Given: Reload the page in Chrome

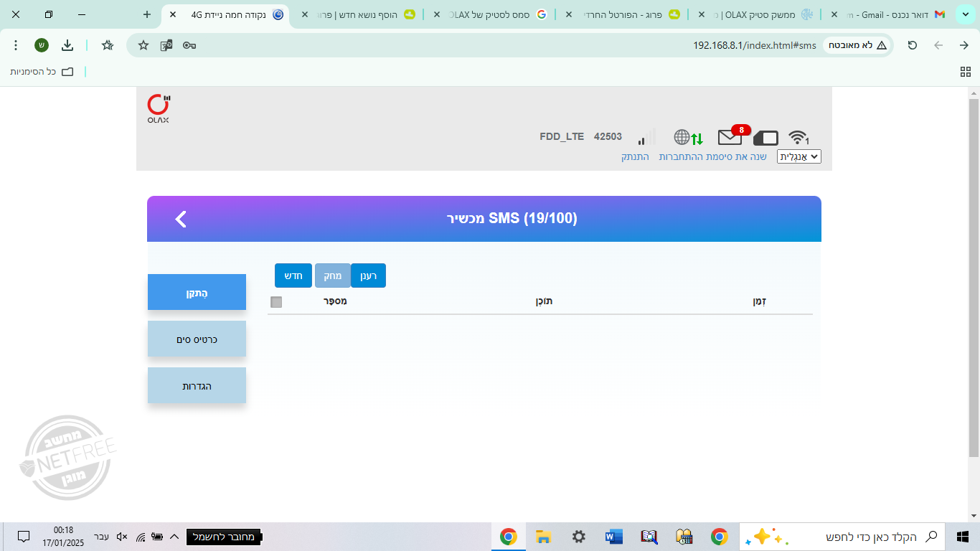Looking at the screenshot, I should pyautogui.click(x=913, y=45).
